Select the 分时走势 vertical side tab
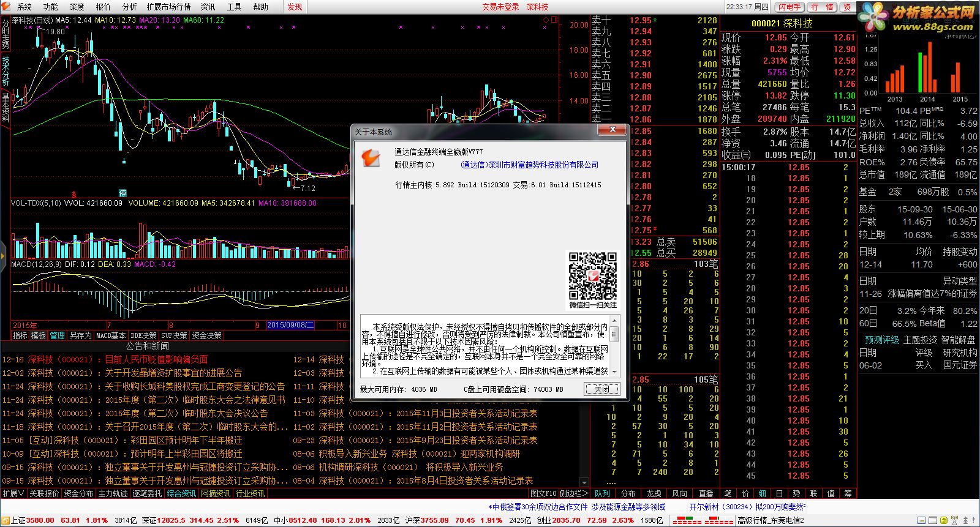 point(6,34)
